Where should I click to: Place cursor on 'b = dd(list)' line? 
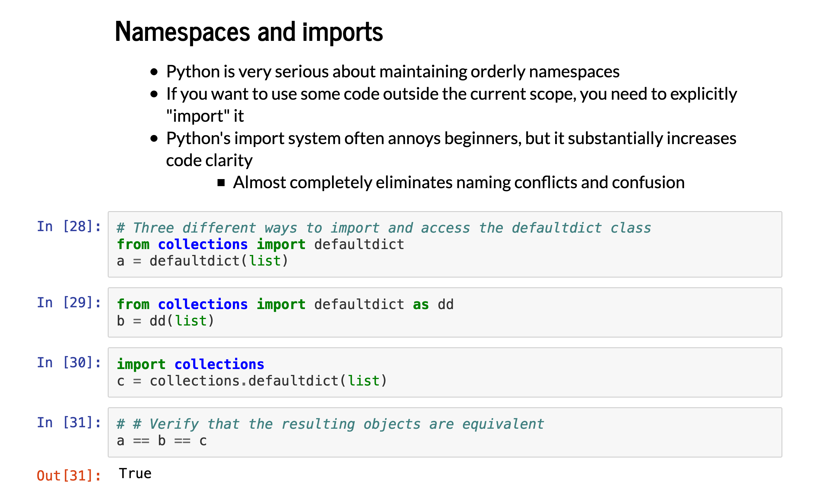click(165, 321)
